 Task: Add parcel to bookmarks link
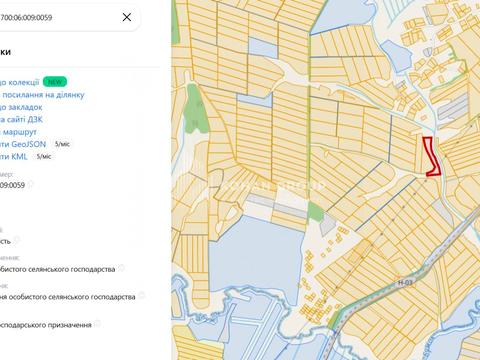[x=21, y=107]
